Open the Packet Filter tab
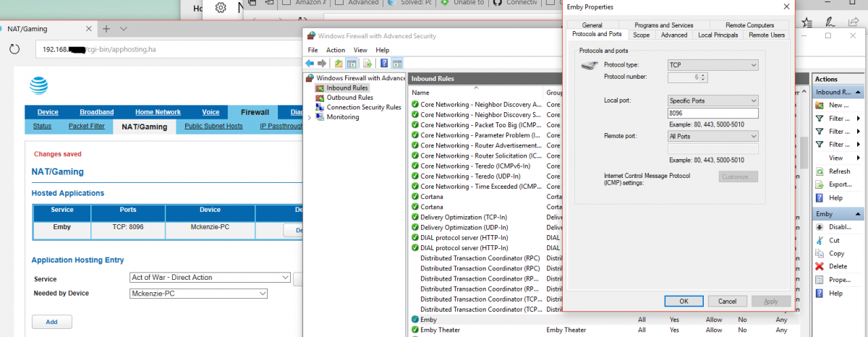 coord(85,126)
